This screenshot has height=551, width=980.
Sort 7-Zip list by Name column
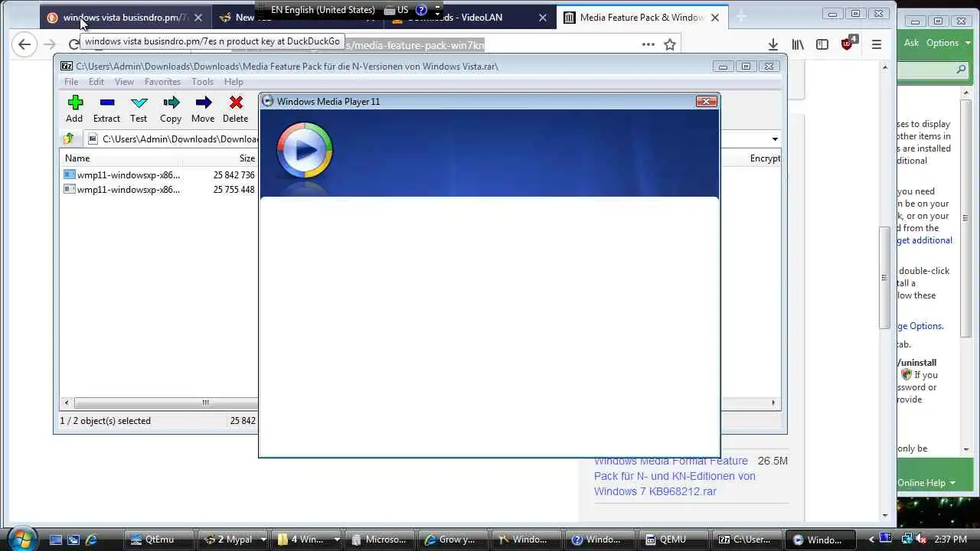point(122,158)
